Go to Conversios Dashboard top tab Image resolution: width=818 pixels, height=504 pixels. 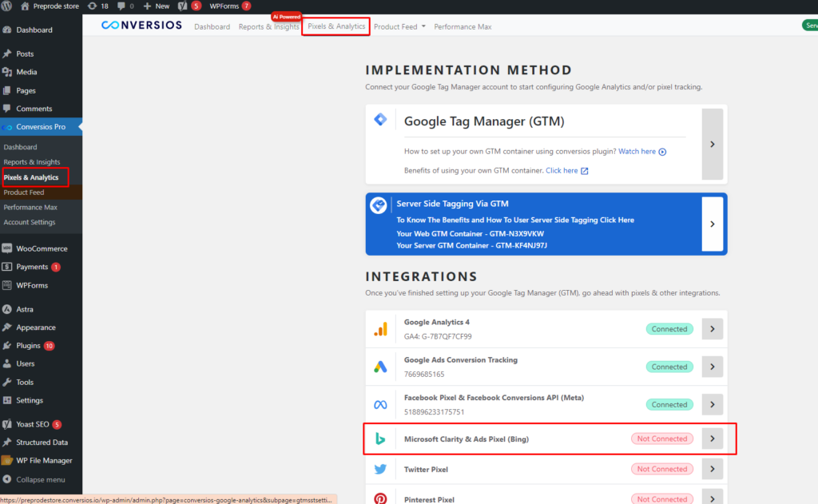pos(212,26)
